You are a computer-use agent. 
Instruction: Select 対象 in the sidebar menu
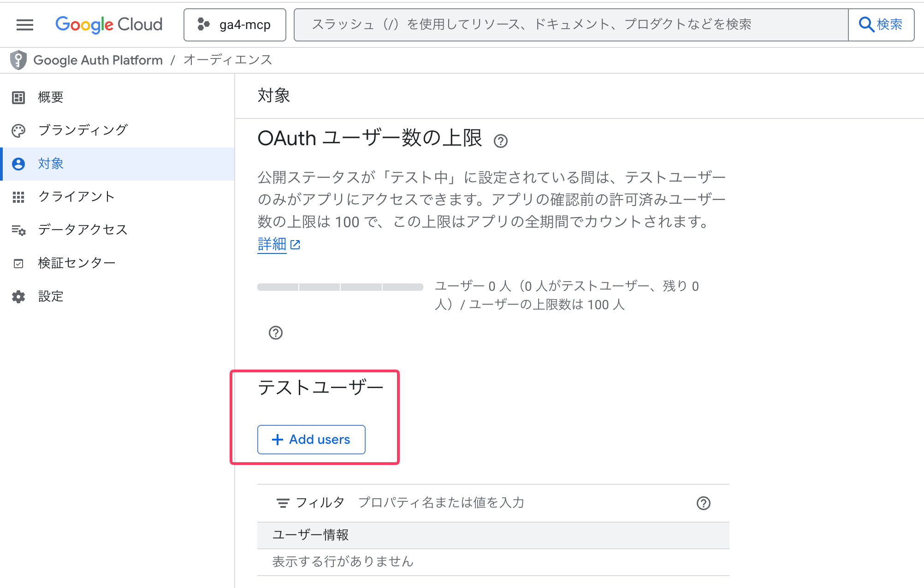tap(50, 164)
